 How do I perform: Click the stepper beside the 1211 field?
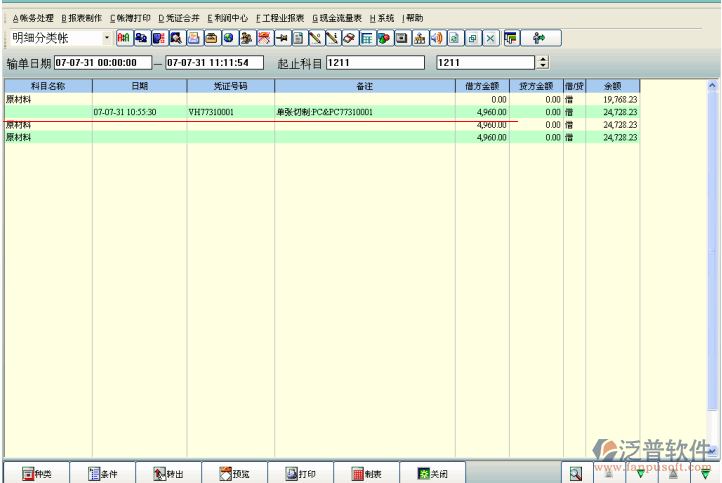[544, 63]
